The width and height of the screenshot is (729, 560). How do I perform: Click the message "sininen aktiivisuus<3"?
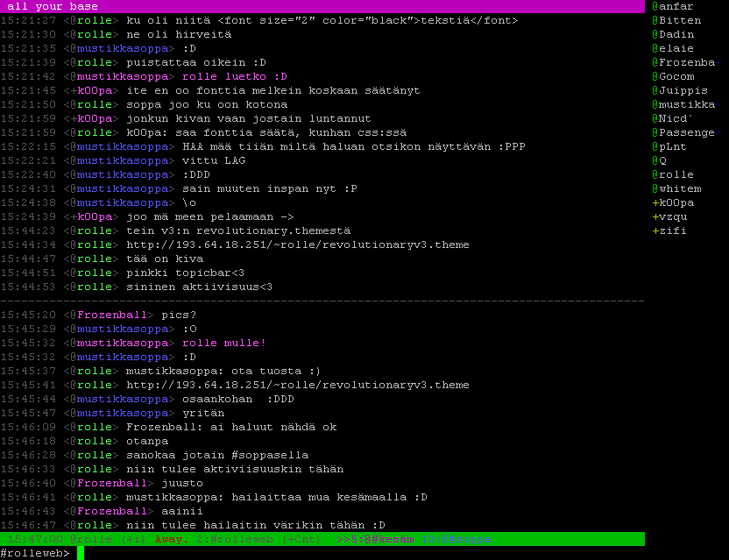(x=200, y=287)
